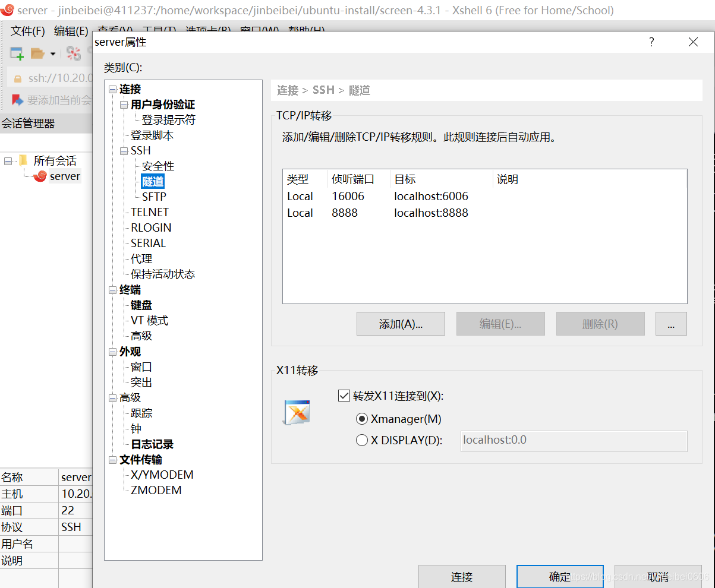Click the server session label in the session manager
715x588 pixels.
click(65, 176)
